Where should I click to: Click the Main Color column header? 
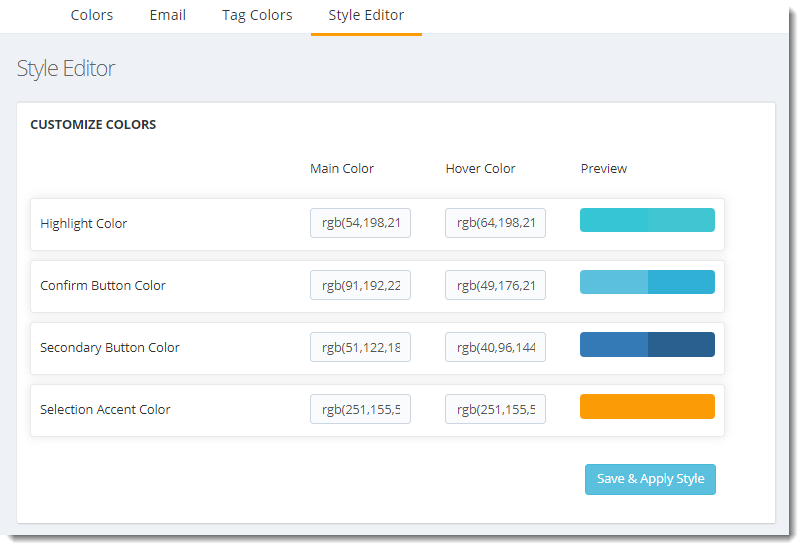pos(342,169)
